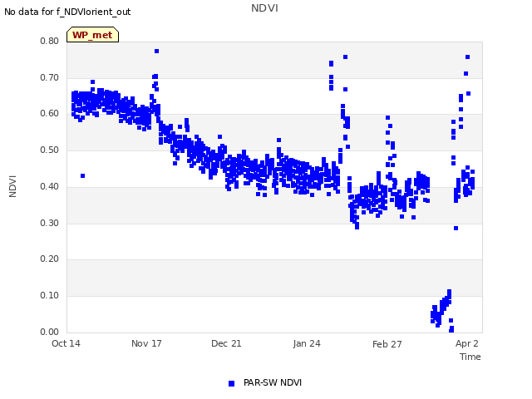
Task: Click the NDVI chart title
Action: coord(264,8)
